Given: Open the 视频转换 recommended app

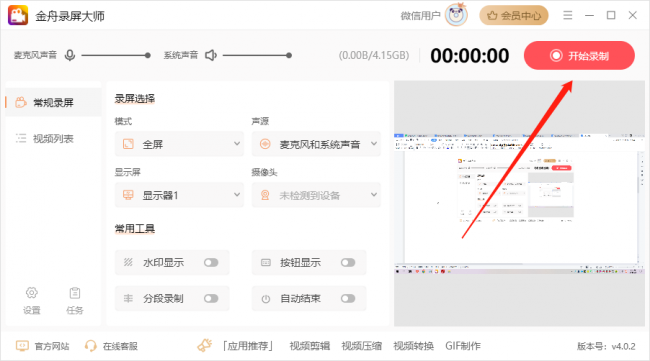Looking at the screenshot, I should [x=413, y=346].
